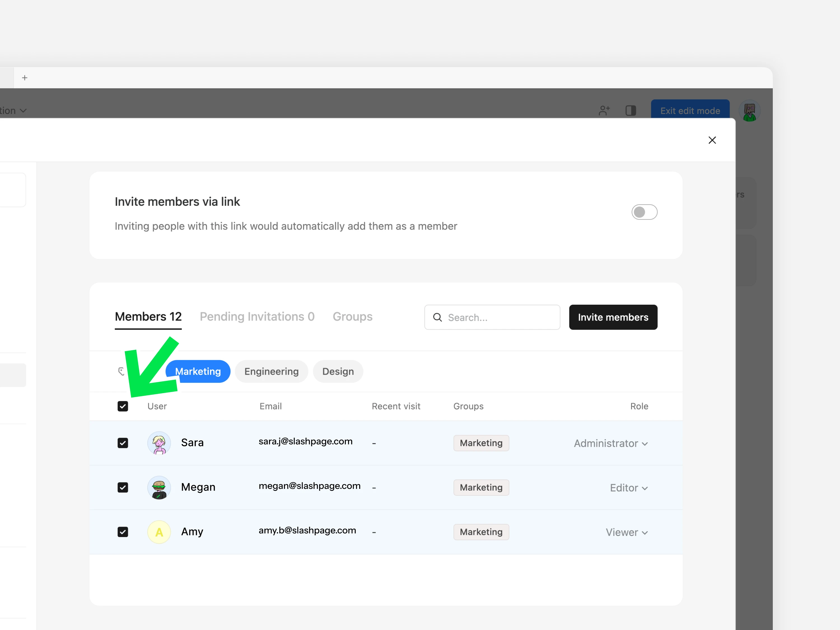Open Sara's Administrator role dropdown

(x=611, y=443)
